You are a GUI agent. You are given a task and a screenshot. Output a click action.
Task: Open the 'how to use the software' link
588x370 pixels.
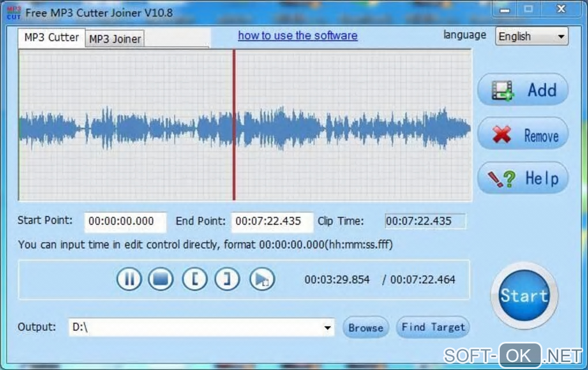(298, 36)
